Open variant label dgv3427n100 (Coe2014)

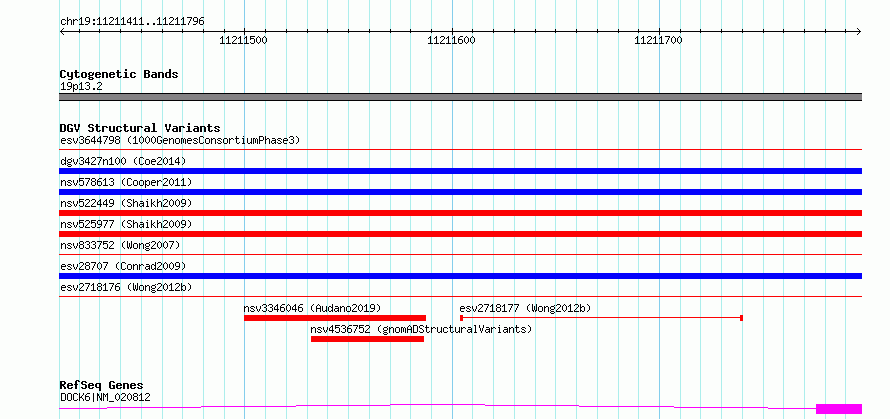123,161
